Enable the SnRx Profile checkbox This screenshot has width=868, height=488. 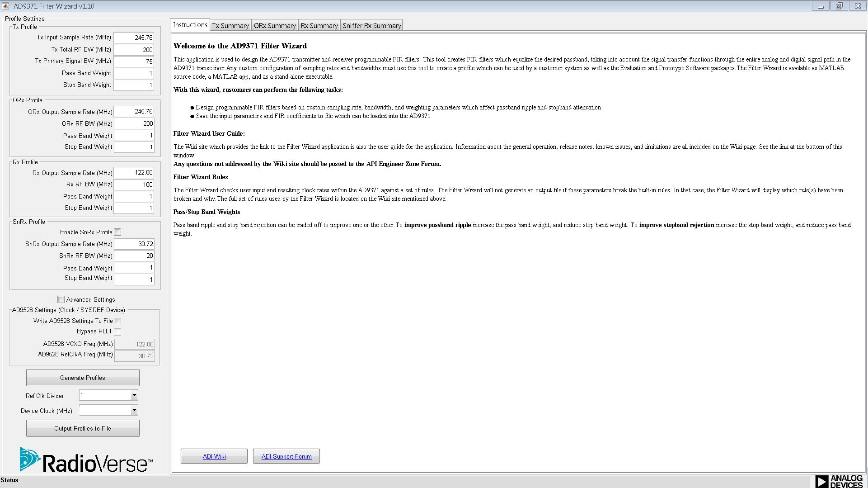point(117,232)
